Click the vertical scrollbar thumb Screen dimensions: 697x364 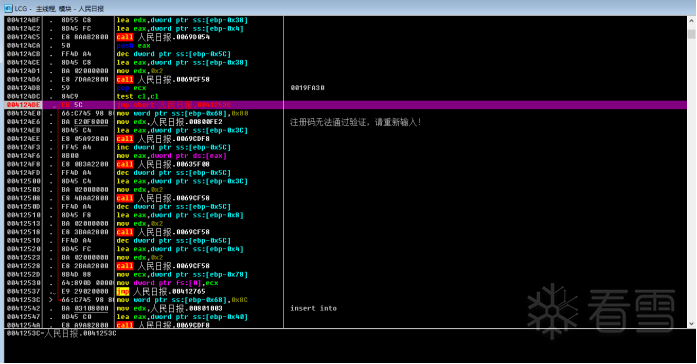point(692,34)
